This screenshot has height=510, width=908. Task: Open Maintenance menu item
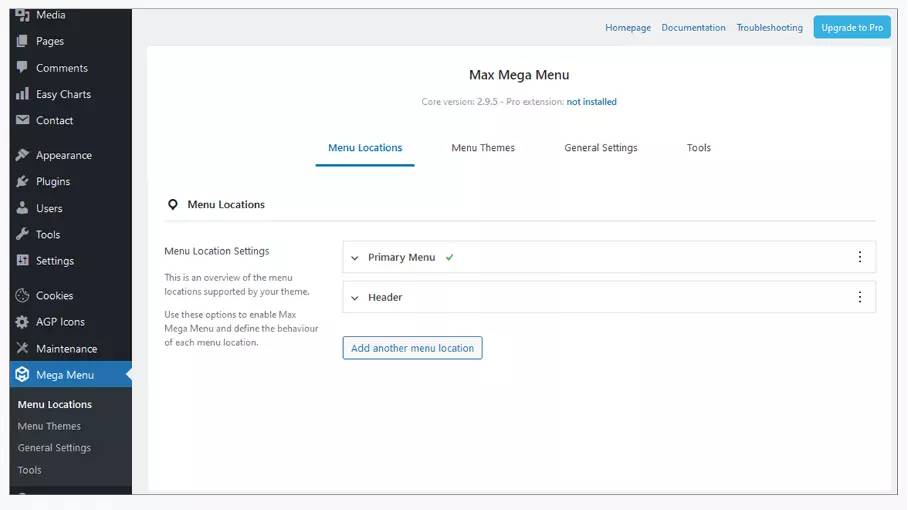pyautogui.click(x=67, y=348)
